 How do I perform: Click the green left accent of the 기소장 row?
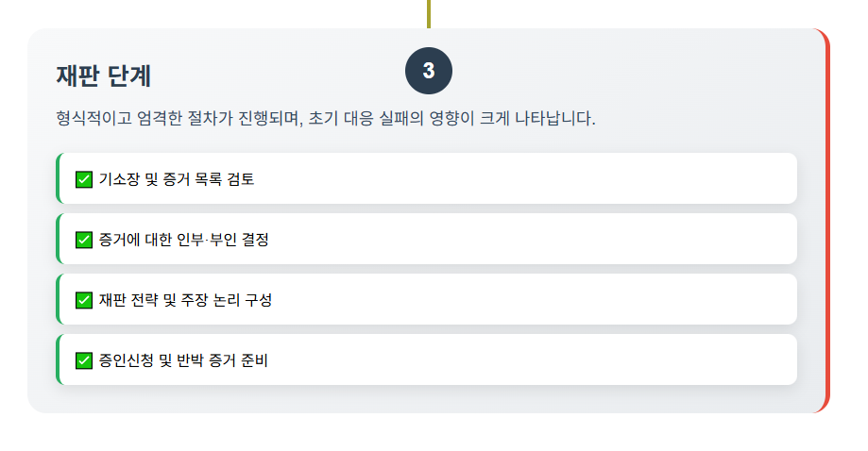click(58, 178)
